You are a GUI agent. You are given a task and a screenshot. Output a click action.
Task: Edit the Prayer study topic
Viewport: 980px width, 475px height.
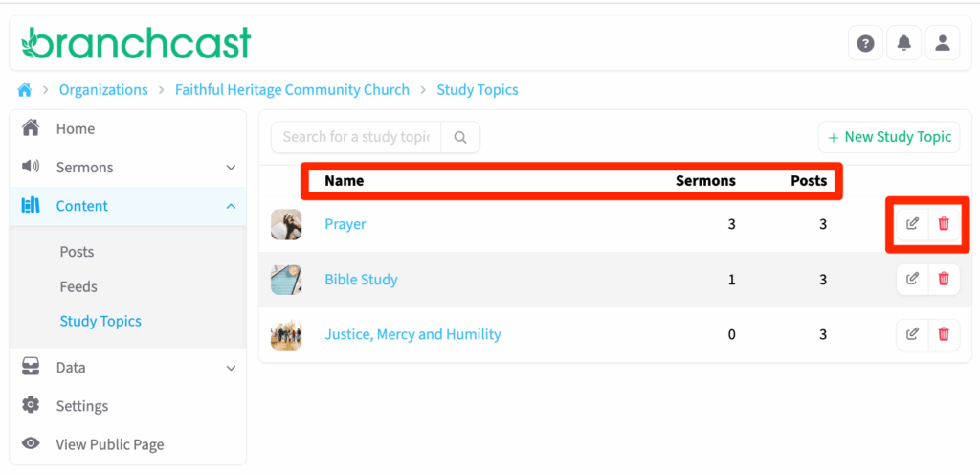[x=913, y=224]
